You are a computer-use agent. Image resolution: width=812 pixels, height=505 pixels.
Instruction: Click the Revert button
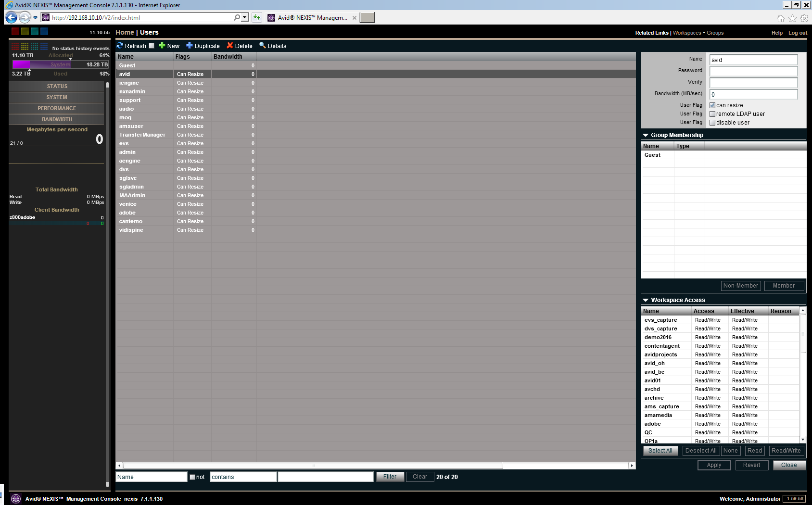[751, 465]
